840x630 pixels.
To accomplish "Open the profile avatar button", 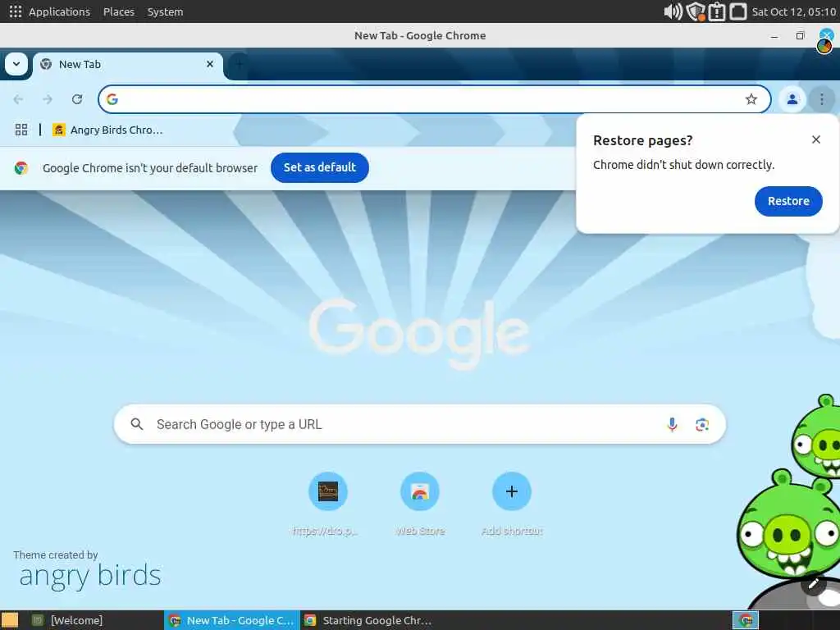I will [792, 99].
